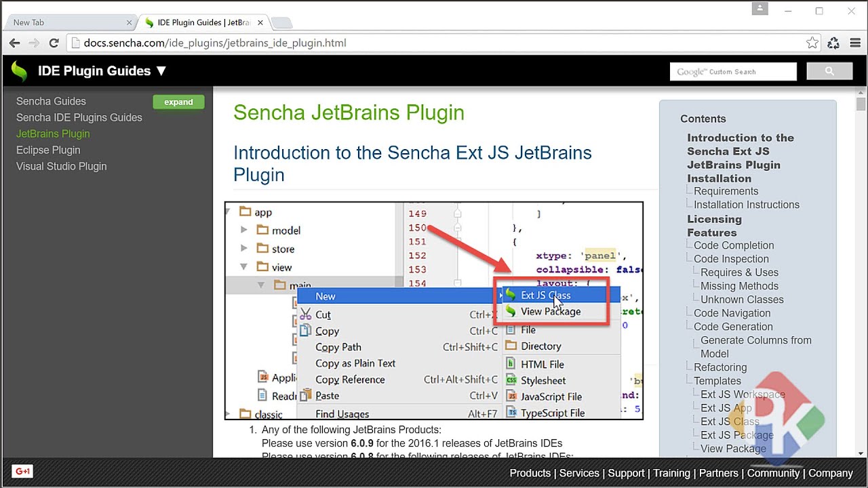This screenshot has width=868, height=488.
Task: Click the IDE context menu screenshot image
Action: [434, 310]
